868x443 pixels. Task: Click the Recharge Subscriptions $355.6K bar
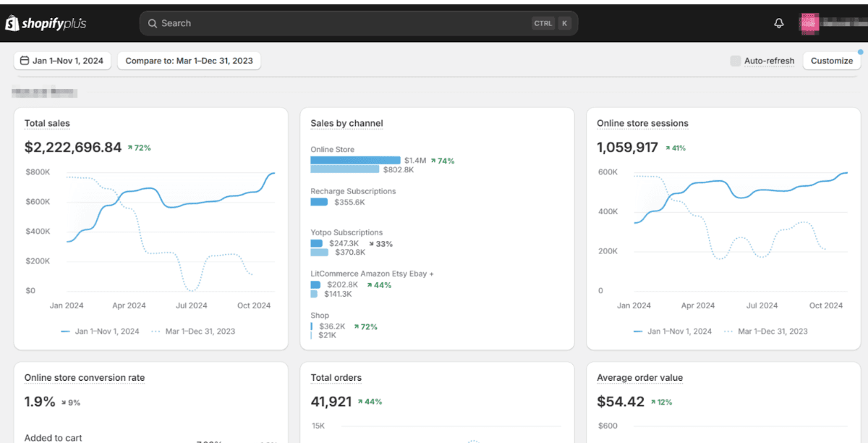tap(319, 203)
